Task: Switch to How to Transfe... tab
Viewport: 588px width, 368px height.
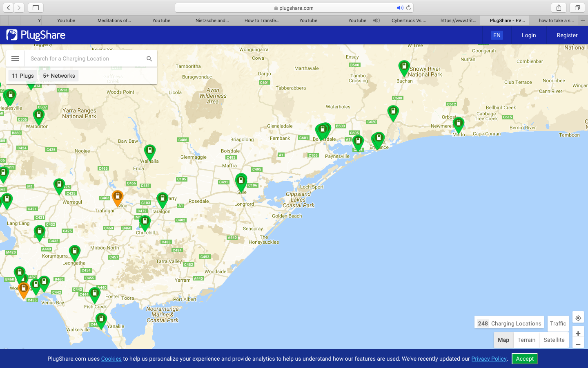Action: click(x=260, y=20)
